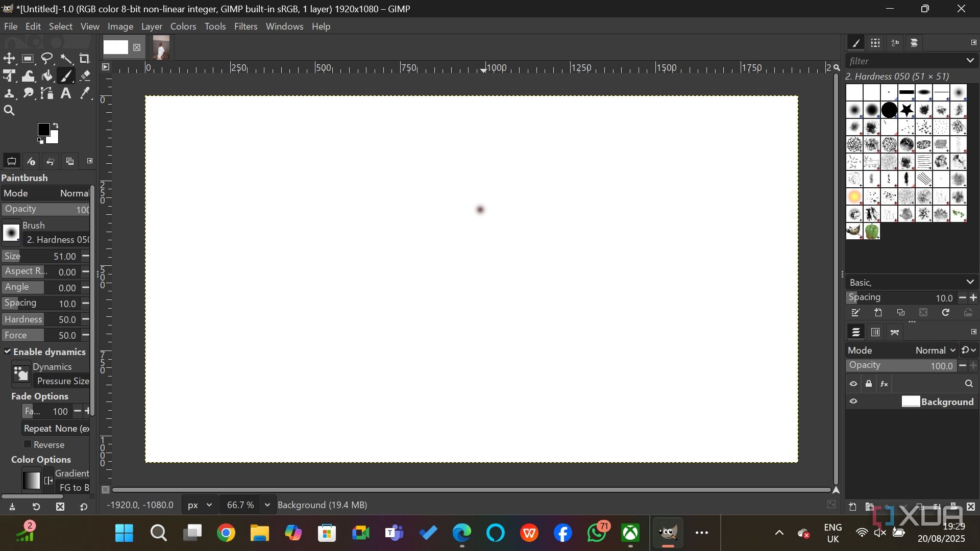The image size is (980, 551).
Task: Toggle the layer effects fx header icon
Action: 885,384
